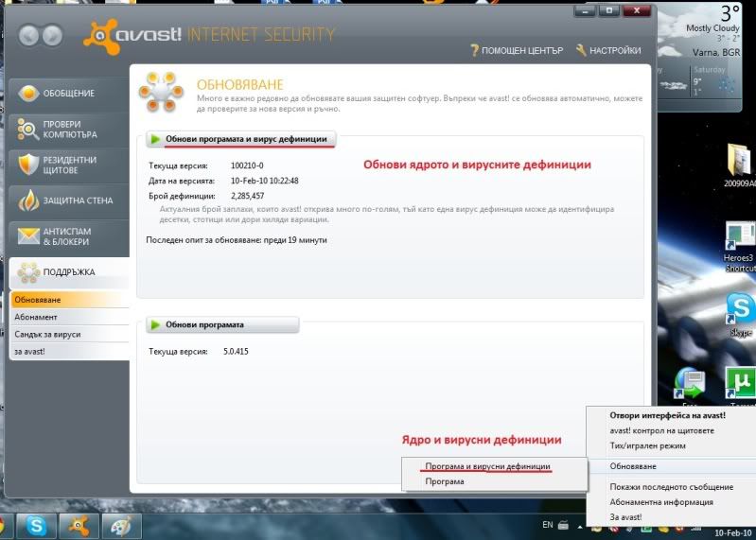The height and width of the screenshot is (540, 756).
Task: Select Обновяване in the sidebar submenu
Action: [x=69, y=300]
